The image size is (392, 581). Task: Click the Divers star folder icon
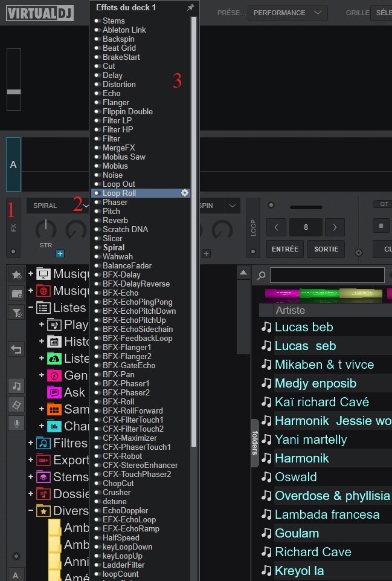pos(43,511)
